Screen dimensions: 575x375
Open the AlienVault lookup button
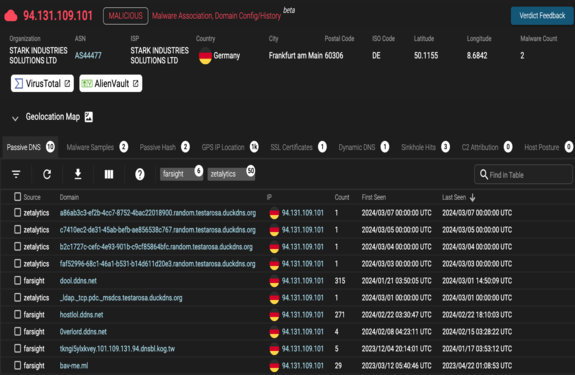point(111,84)
